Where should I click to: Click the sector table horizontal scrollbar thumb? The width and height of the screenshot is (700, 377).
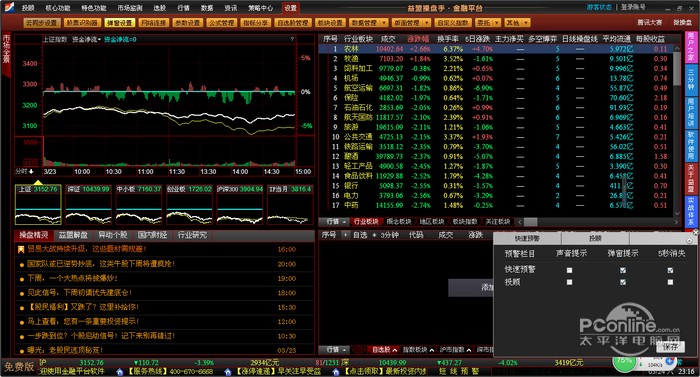[530, 222]
